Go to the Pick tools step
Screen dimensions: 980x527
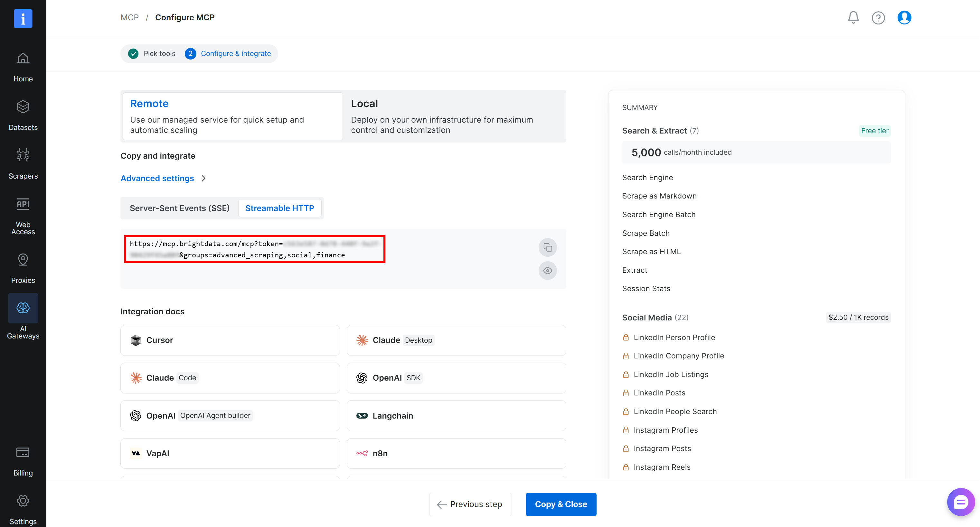[152, 54]
